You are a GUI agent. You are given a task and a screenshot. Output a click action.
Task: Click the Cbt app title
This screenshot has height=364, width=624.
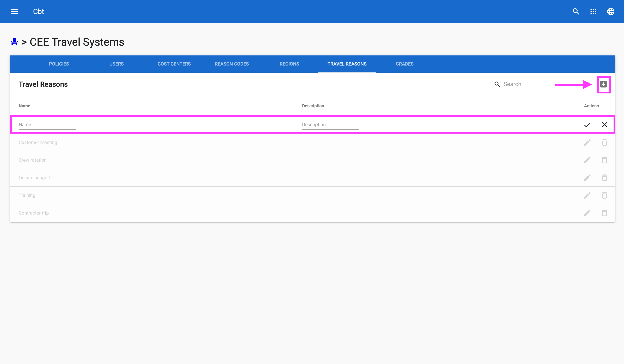coord(39,11)
